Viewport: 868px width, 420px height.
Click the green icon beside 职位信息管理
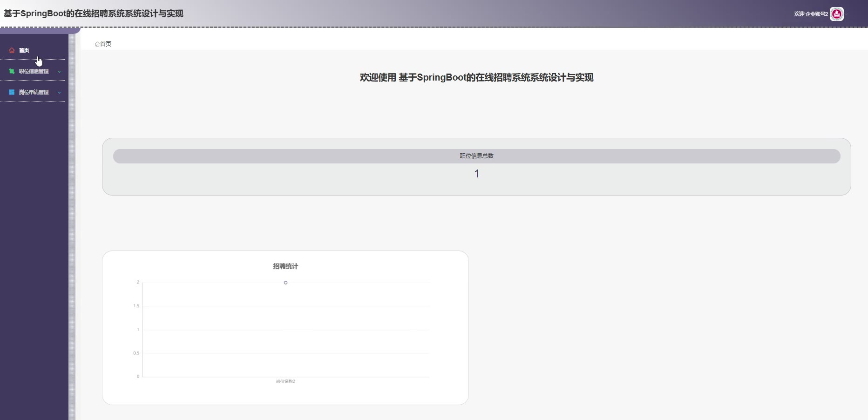[x=12, y=71]
